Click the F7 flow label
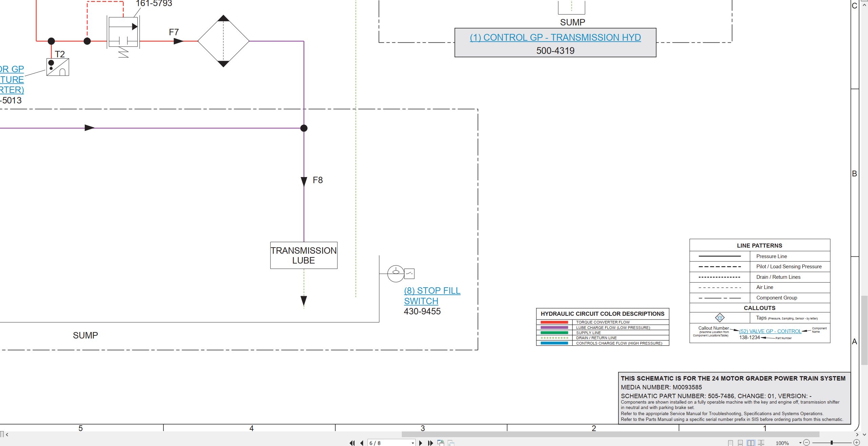 (174, 32)
